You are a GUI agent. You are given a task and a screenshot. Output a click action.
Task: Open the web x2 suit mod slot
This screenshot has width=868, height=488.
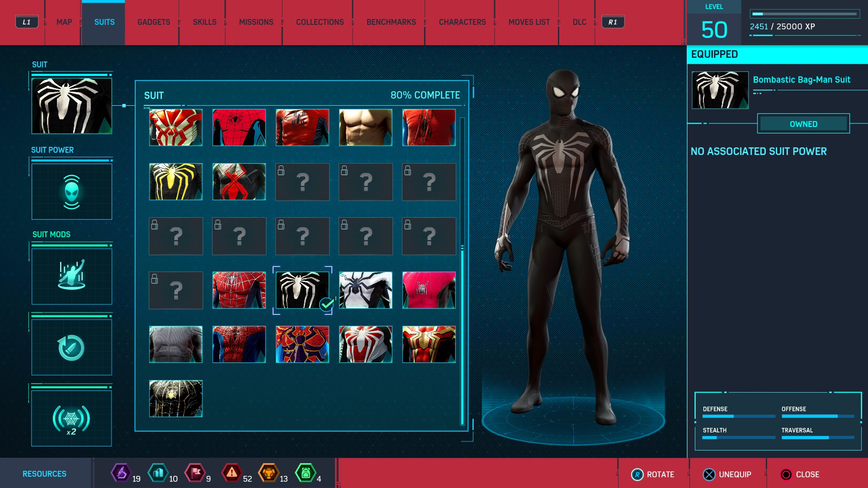71,418
